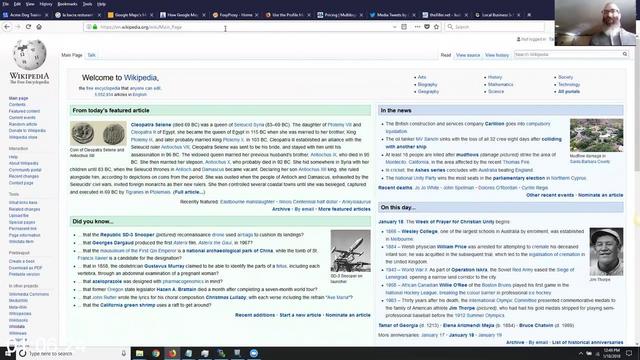Screen dimensions: 640x360
Task: Show hidden system tray icons
Action: point(580,353)
